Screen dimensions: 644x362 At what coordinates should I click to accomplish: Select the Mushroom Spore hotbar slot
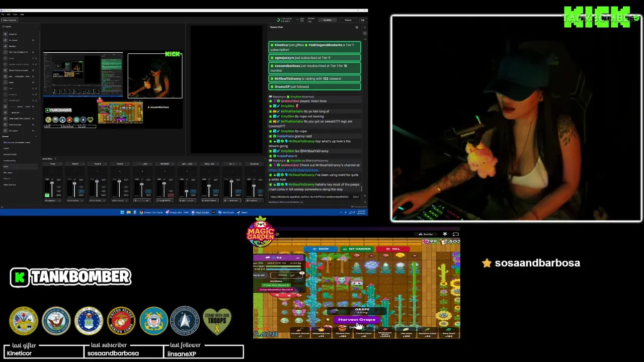coord(385,332)
